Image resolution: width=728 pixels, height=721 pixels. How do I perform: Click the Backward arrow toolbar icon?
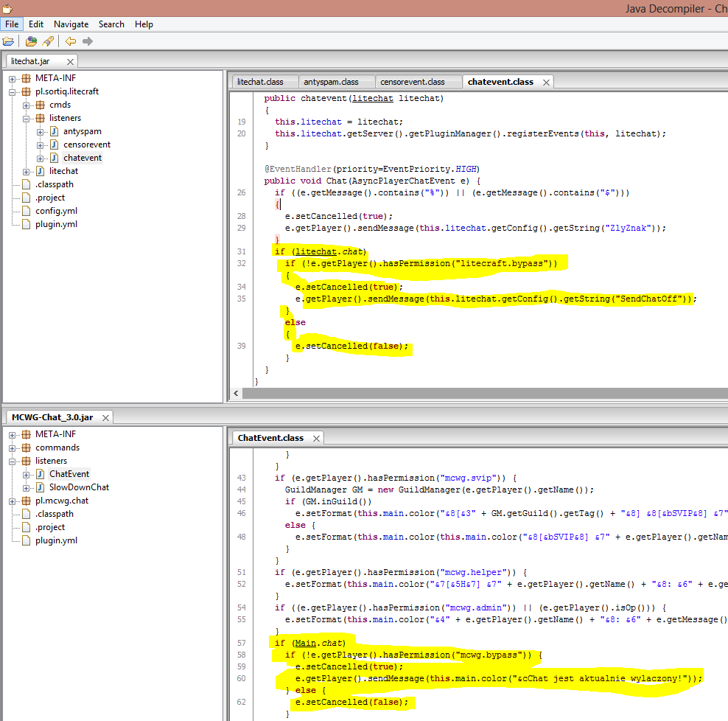[x=71, y=41]
